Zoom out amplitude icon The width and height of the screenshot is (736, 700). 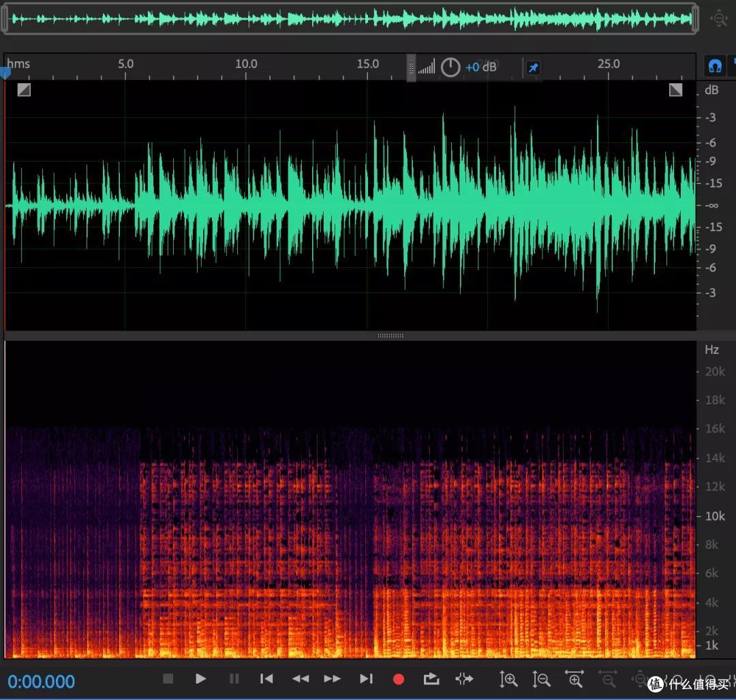point(541,680)
